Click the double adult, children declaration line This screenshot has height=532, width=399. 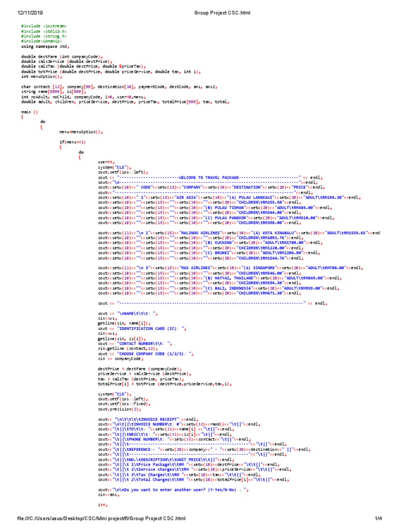click(125, 102)
